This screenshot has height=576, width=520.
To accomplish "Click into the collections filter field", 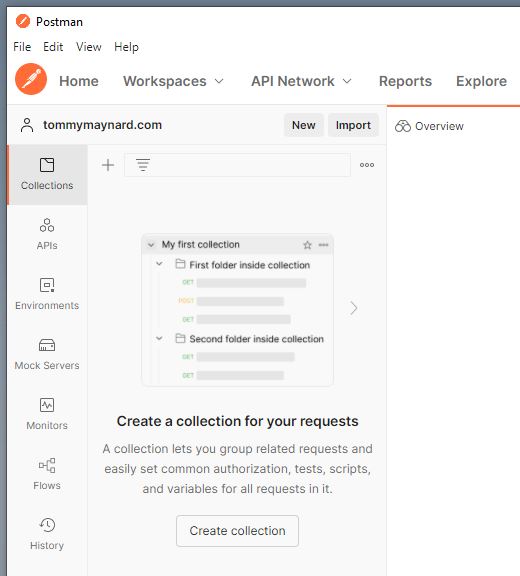I will coord(237,165).
